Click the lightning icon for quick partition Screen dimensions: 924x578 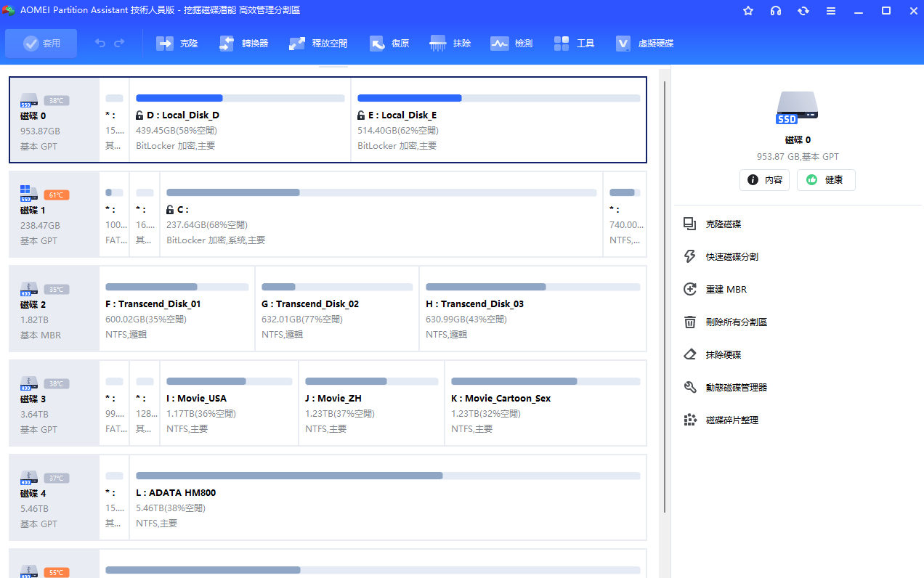coord(690,257)
